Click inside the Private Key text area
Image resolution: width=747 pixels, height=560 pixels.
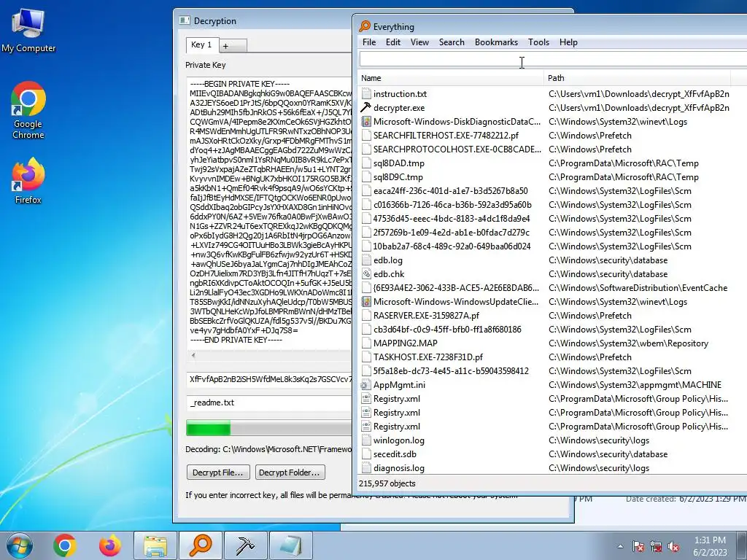point(269,212)
